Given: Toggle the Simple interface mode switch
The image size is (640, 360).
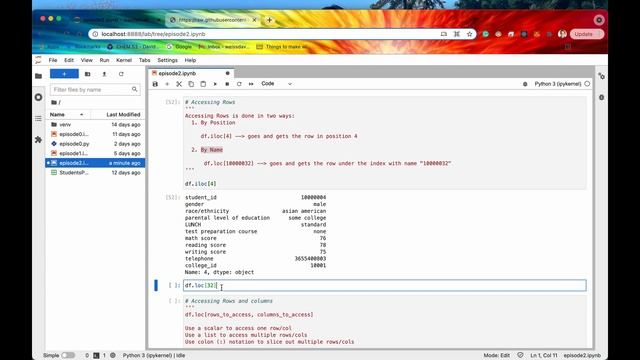Looking at the screenshot, I should 68,355.
